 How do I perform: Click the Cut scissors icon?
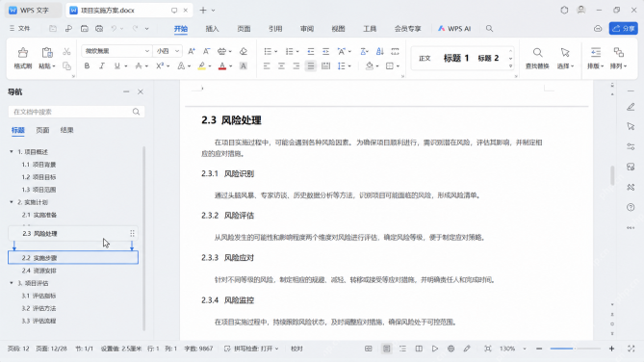click(x=66, y=52)
